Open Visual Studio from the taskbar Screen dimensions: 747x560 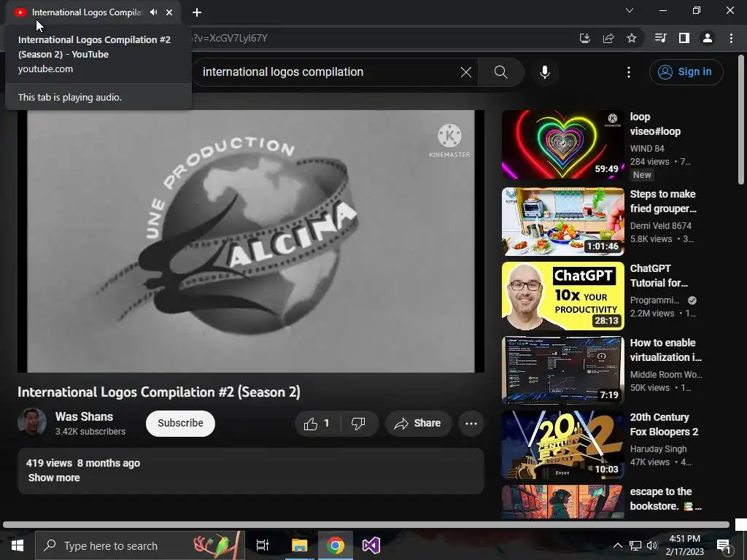[371, 545]
